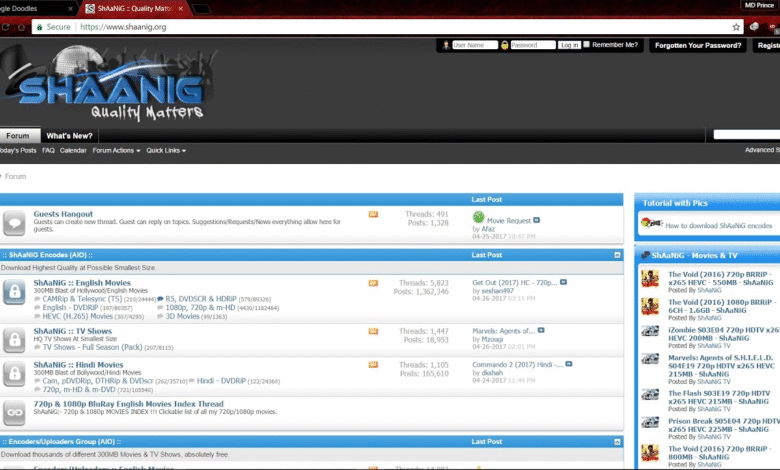Viewport: 780px width, 470px height.
Task: Click Forgotten Your Password? link
Action: [x=698, y=45]
